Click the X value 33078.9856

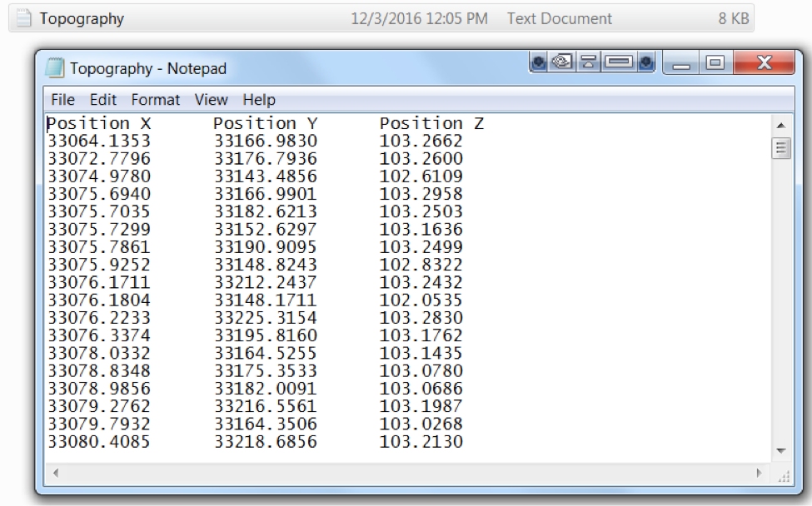click(x=99, y=388)
